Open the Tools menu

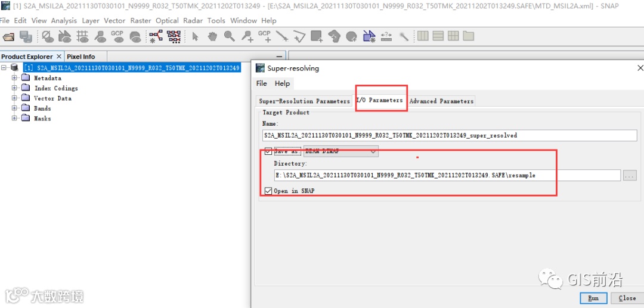click(x=216, y=20)
